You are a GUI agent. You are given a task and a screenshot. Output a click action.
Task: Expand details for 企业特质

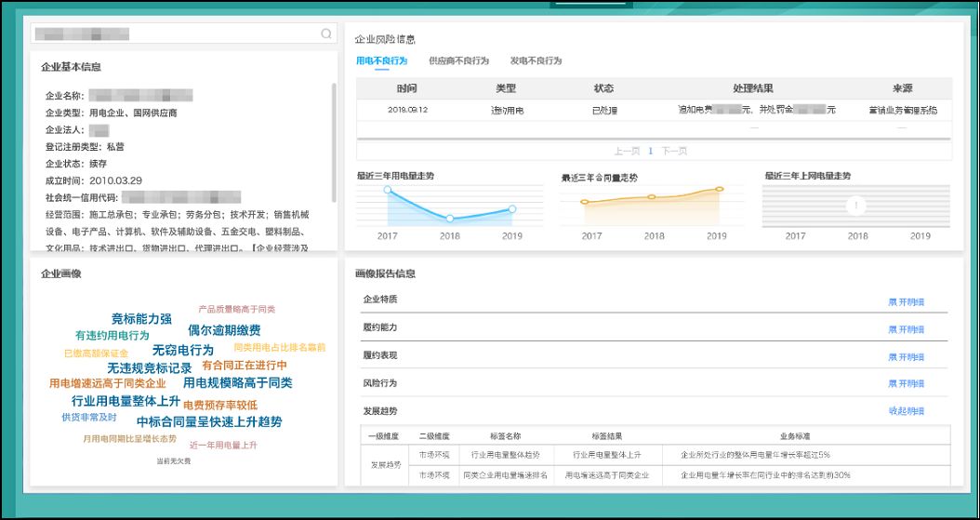coord(906,302)
